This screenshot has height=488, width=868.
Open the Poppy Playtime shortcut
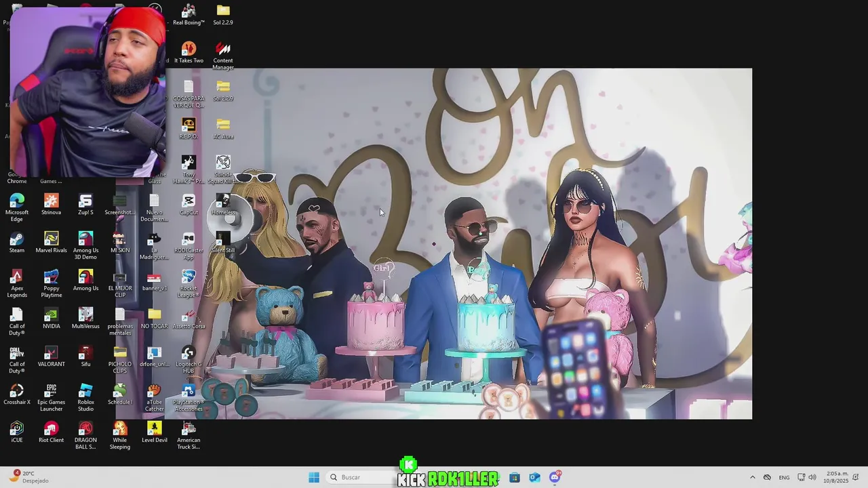[x=51, y=283]
